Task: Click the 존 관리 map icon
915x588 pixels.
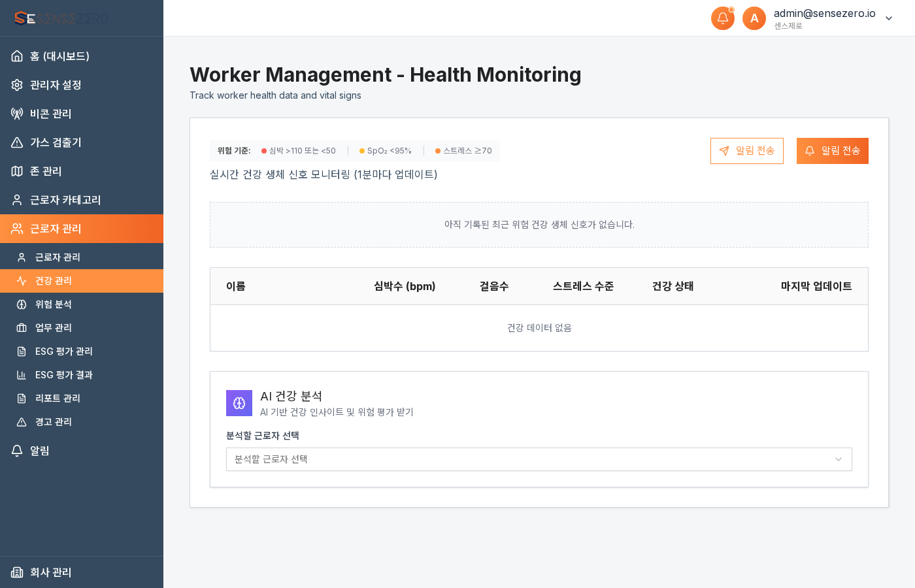Action: [x=16, y=171]
